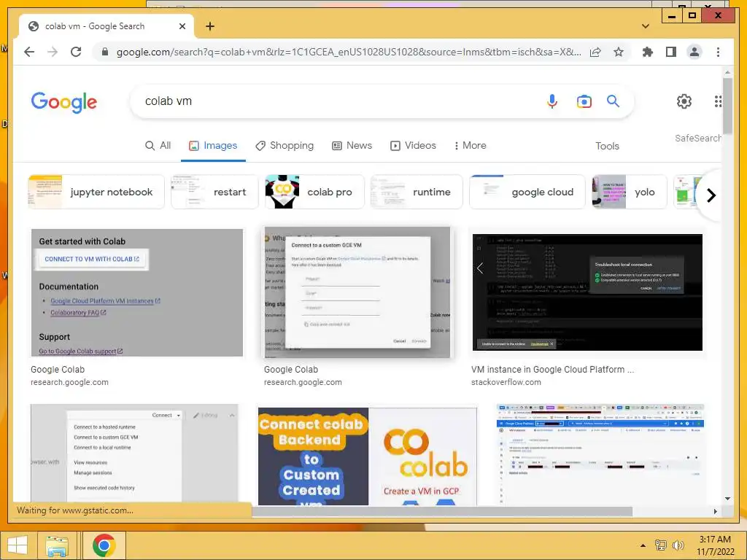Image resolution: width=747 pixels, height=560 pixels.
Task: Open 'Get started with Colab' image result
Action: 136,292
